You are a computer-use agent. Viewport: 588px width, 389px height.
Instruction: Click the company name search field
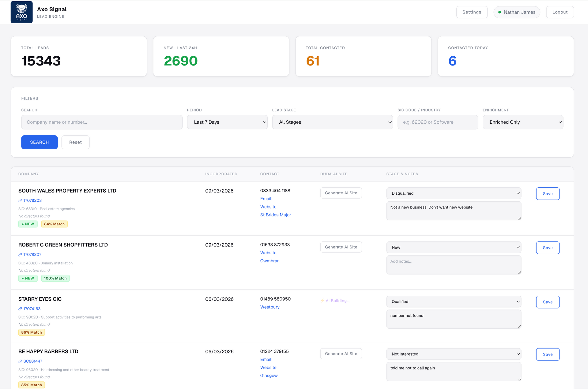pos(102,122)
